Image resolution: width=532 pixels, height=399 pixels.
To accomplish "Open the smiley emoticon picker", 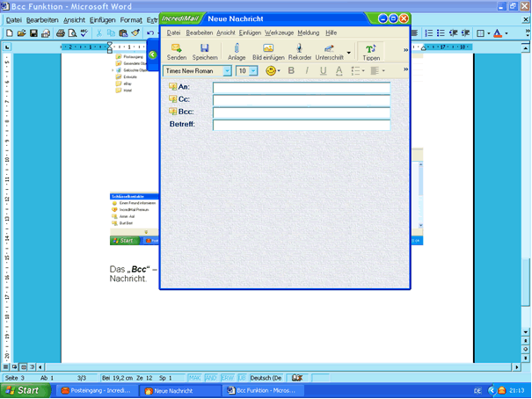I will tap(271, 71).
